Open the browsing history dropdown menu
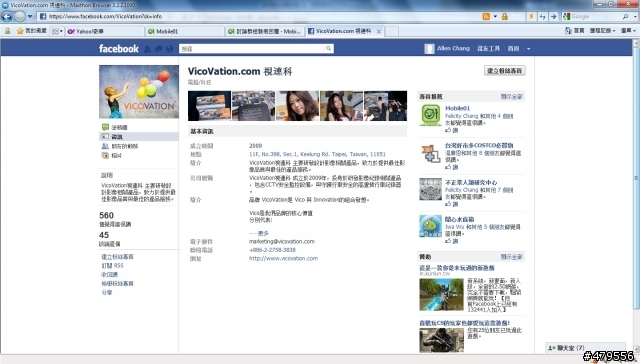The image size is (640, 364). 602,31
